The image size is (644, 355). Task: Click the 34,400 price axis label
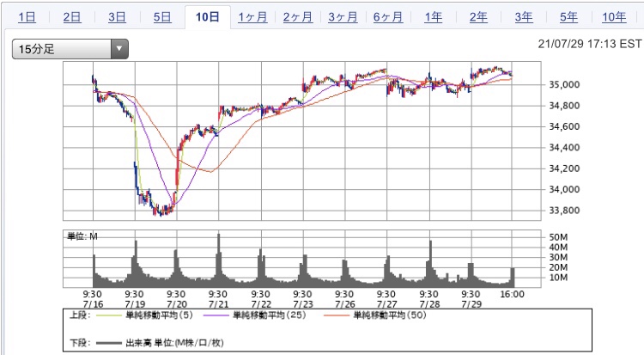point(564,148)
